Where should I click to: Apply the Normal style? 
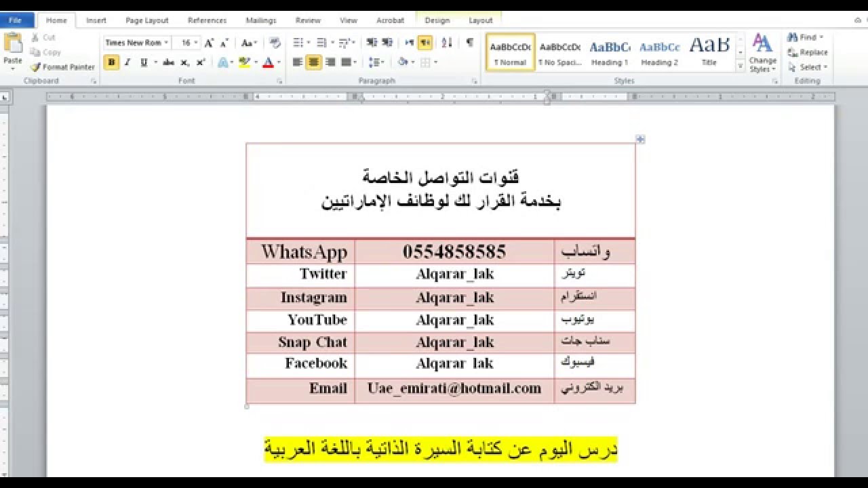click(x=510, y=53)
